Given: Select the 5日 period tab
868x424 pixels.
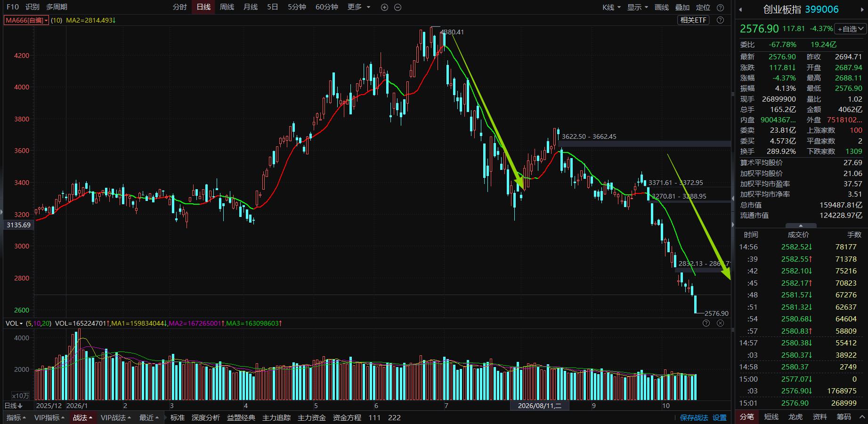Looking at the screenshot, I should click(273, 7).
